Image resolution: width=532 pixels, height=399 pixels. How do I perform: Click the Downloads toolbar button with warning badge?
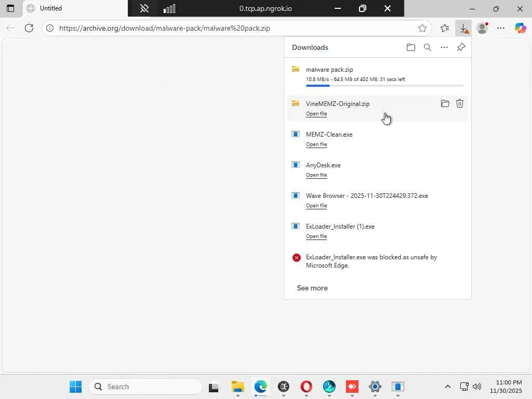(463, 28)
